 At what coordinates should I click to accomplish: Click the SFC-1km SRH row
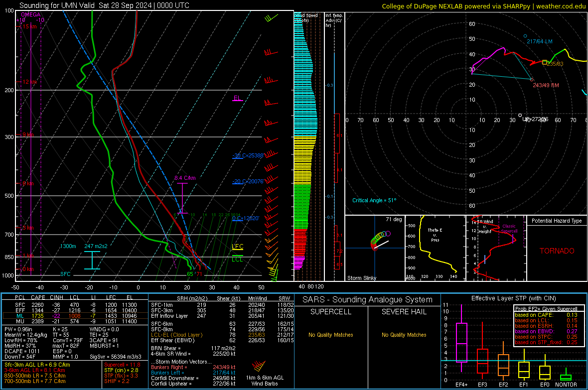tap(222, 305)
